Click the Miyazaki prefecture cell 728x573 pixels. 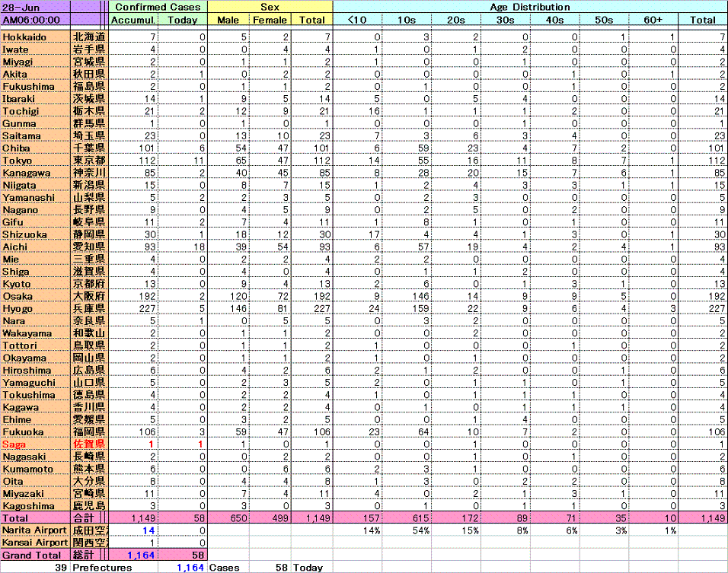click(x=35, y=494)
